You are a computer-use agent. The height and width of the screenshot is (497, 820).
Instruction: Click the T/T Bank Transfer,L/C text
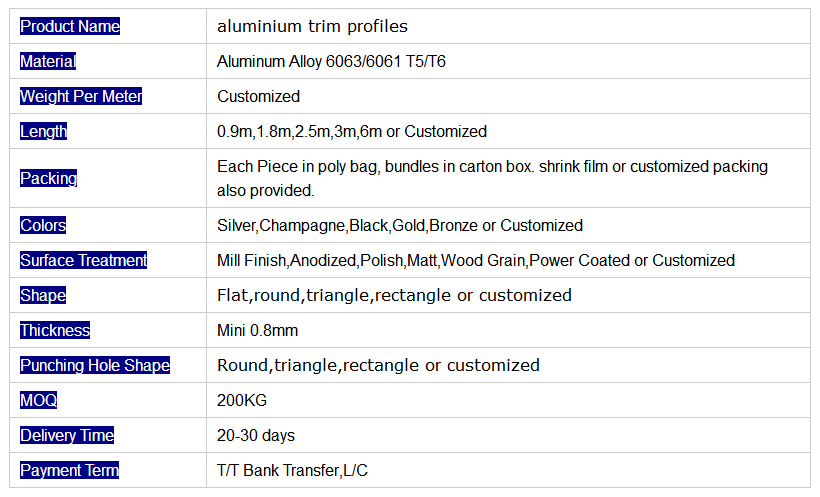[292, 470]
